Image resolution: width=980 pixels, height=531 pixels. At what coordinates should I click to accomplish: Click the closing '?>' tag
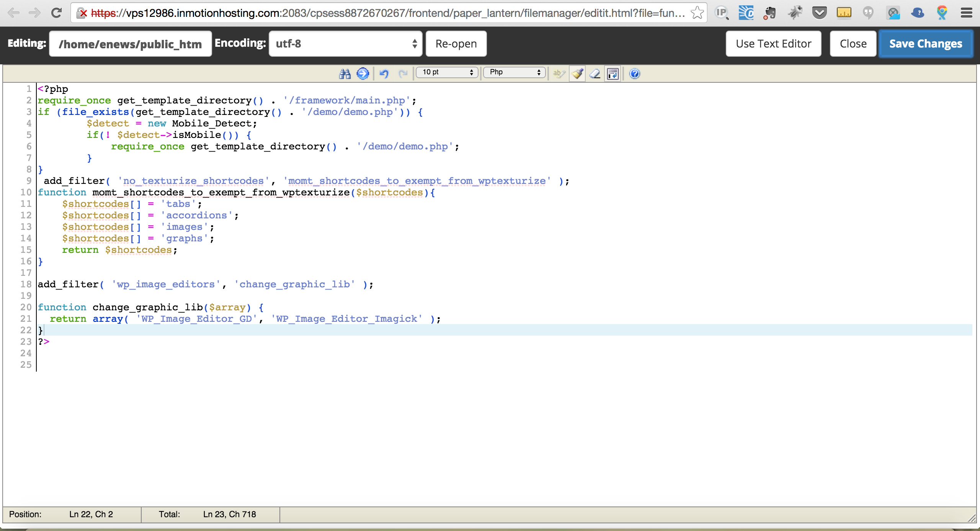pos(44,342)
